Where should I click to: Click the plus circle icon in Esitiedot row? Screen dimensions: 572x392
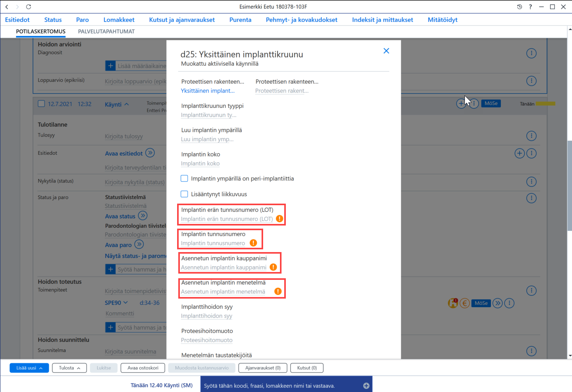coord(520,153)
